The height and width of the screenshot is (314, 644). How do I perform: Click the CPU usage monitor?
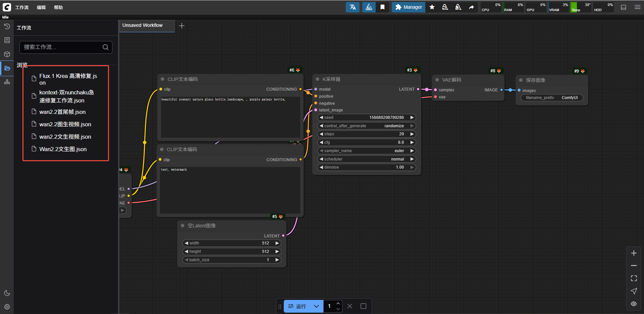click(x=491, y=7)
